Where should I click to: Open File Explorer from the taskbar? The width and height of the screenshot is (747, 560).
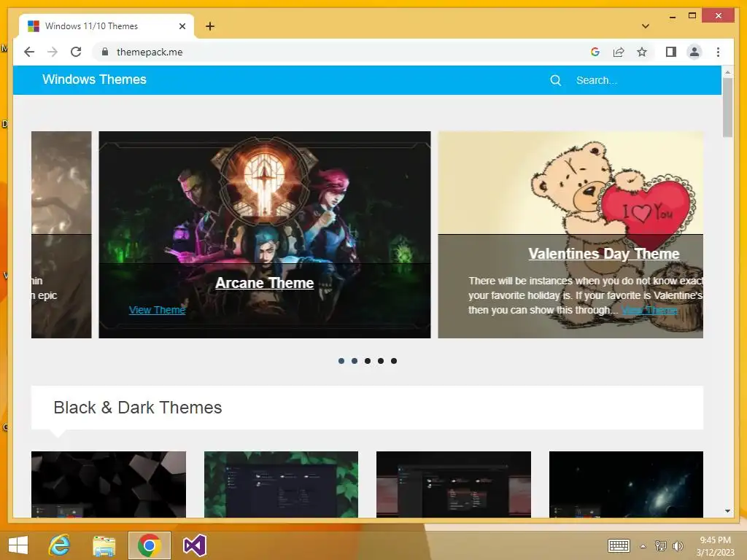[104, 545]
